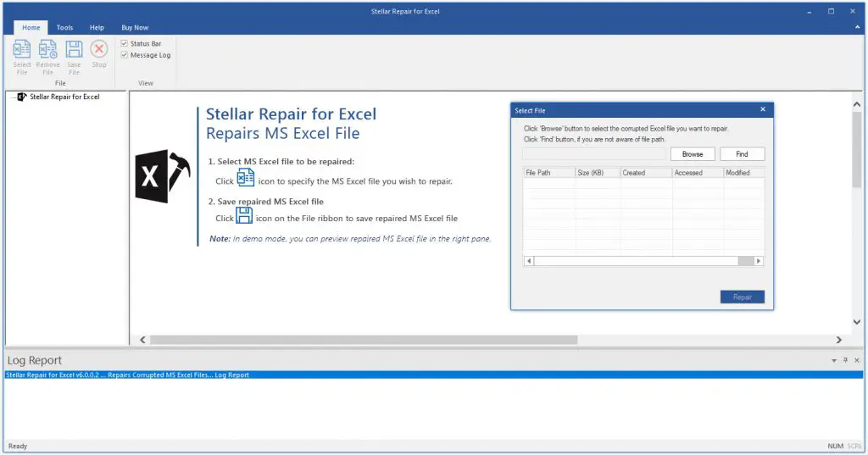Toggle the Message Log checkbox
The image size is (868, 455).
[125, 55]
